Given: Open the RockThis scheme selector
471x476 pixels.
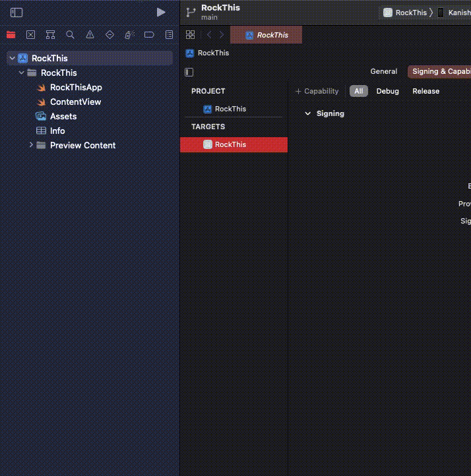Looking at the screenshot, I should click(405, 13).
